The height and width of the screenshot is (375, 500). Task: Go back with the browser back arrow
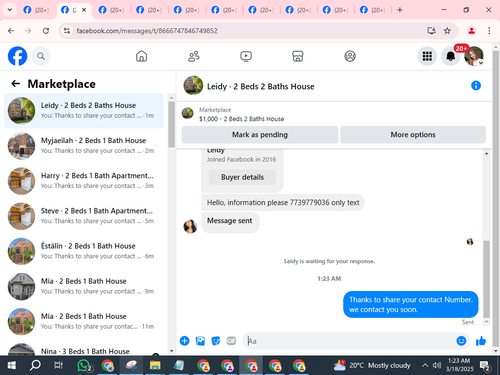coord(11,31)
